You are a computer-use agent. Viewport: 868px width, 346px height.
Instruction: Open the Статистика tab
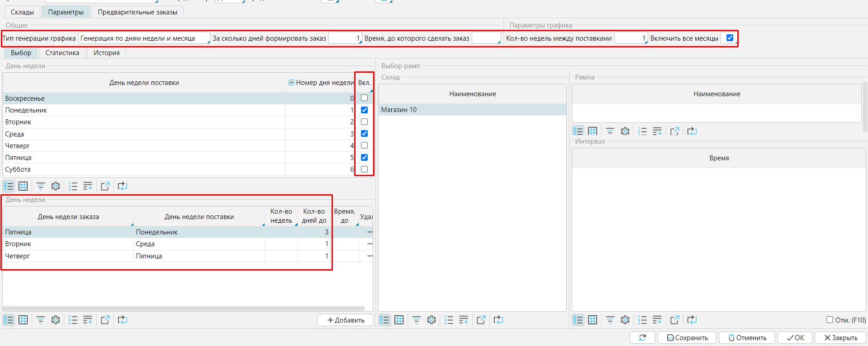[x=62, y=53]
